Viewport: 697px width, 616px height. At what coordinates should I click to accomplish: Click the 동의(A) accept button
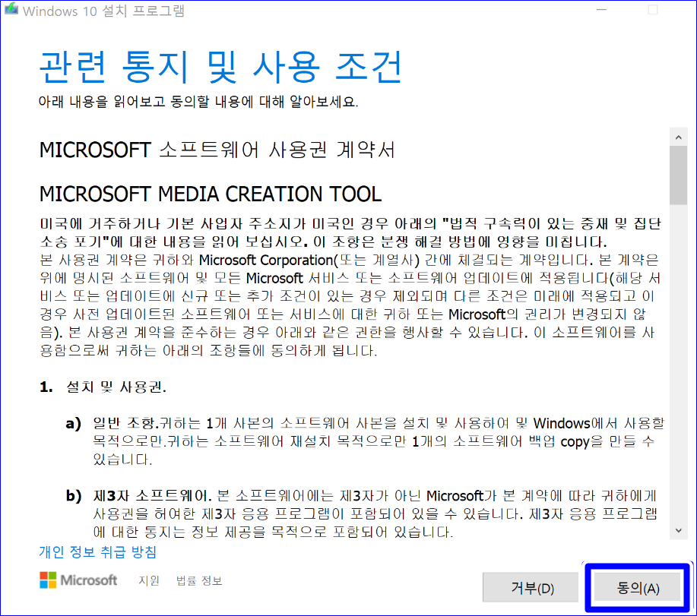click(x=638, y=588)
